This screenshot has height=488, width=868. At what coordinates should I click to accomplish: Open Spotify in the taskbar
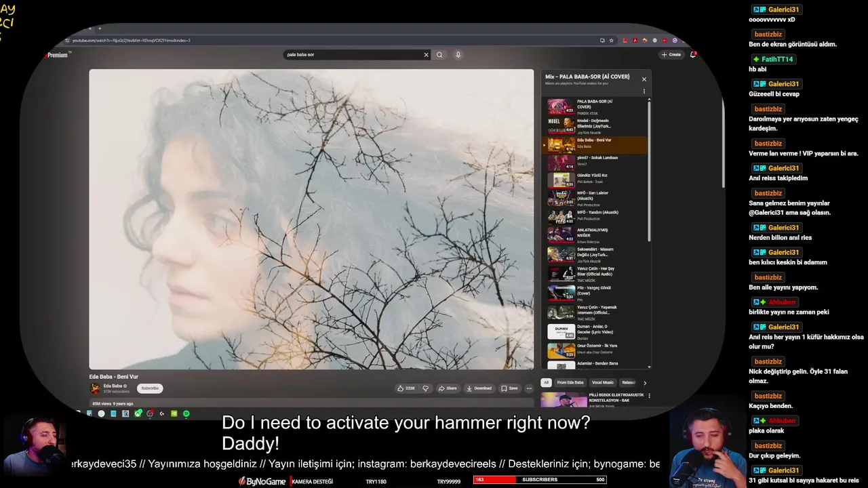click(x=186, y=413)
